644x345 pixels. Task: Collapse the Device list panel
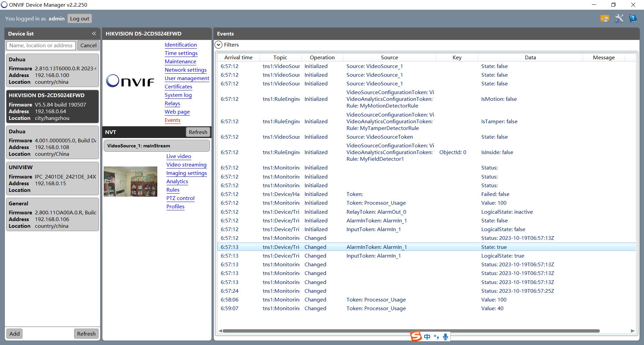(x=94, y=33)
